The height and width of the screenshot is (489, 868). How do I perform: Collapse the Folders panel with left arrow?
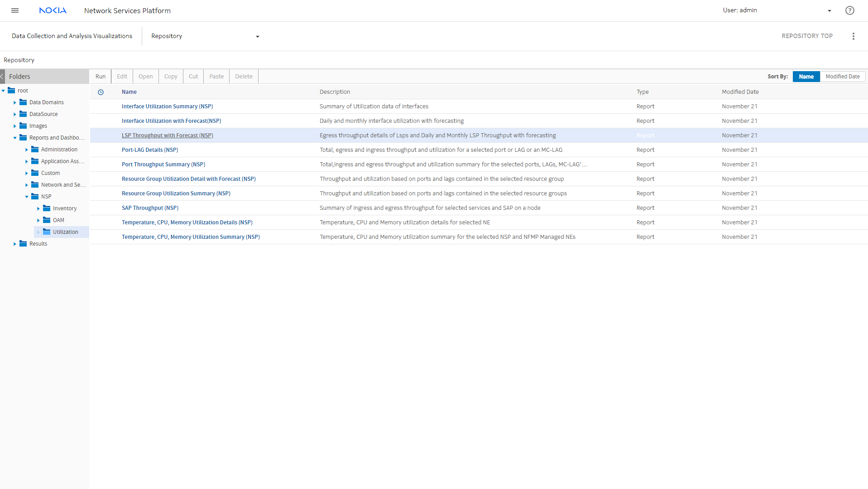(x=2, y=77)
